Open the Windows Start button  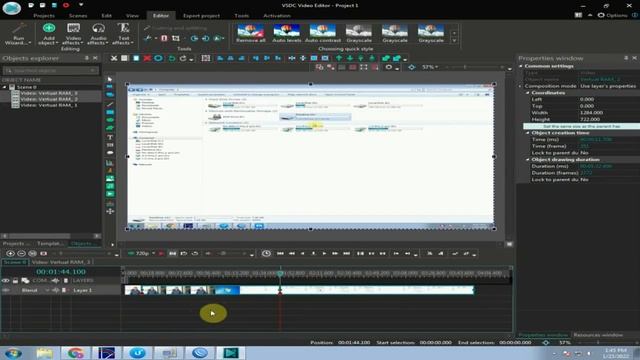(13, 353)
